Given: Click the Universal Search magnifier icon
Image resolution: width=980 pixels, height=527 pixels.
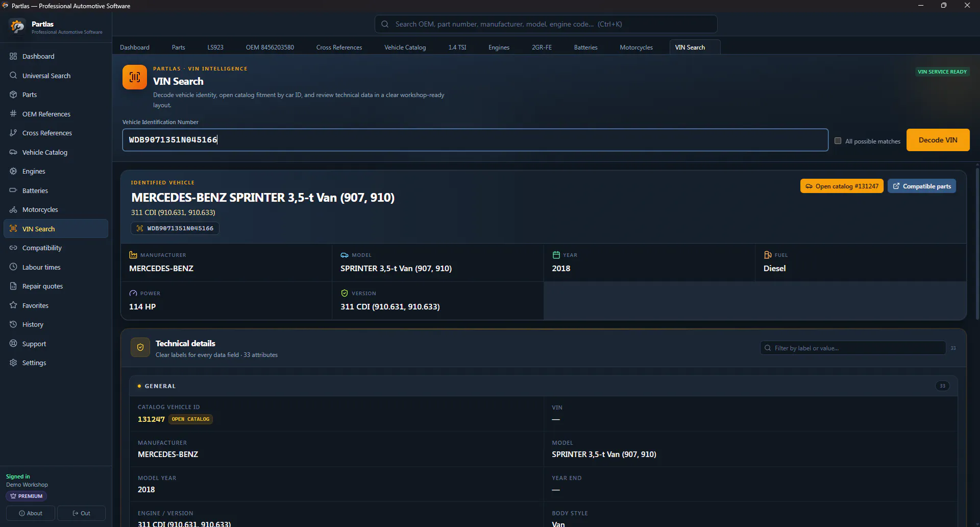Looking at the screenshot, I should coord(13,76).
